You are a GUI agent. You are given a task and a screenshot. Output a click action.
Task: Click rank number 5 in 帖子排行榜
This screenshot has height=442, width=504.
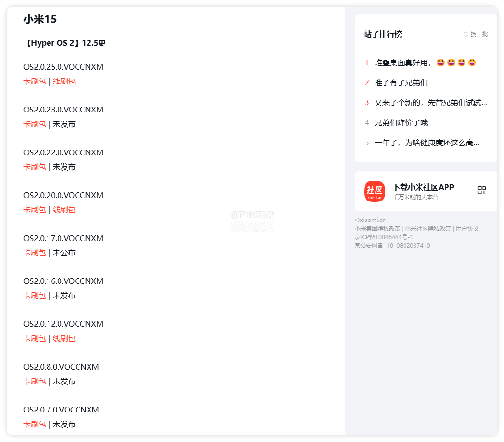tap(367, 142)
